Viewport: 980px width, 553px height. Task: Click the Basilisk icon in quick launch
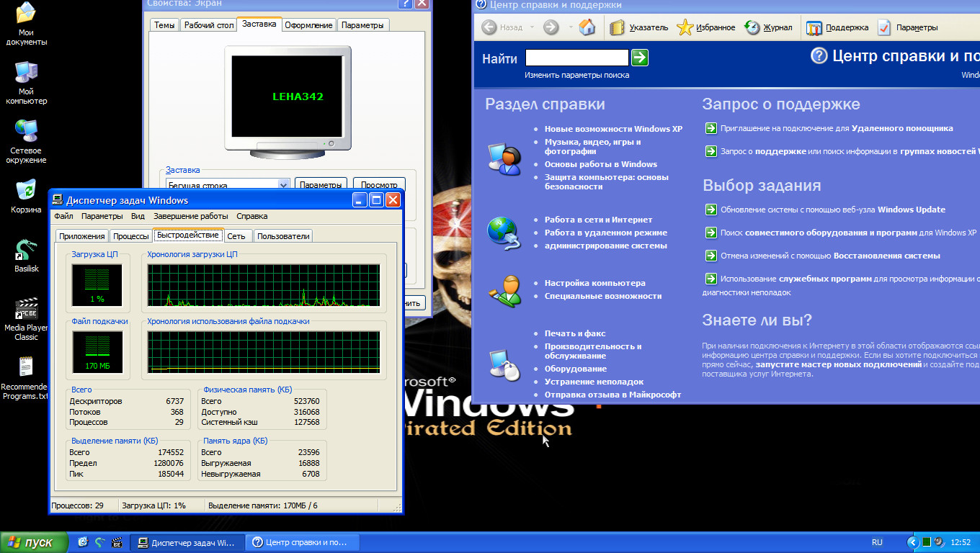click(99, 542)
